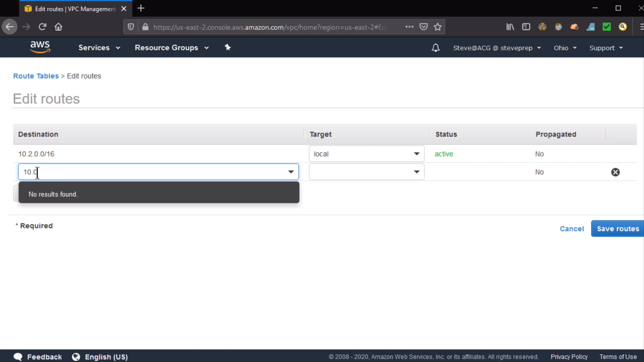Expand the Destination field dropdown arrow
Image resolution: width=644 pixels, height=362 pixels.
[290, 172]
